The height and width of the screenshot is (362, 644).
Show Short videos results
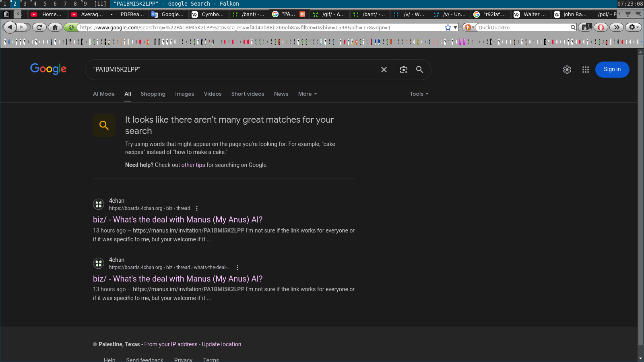coord(248,94)
